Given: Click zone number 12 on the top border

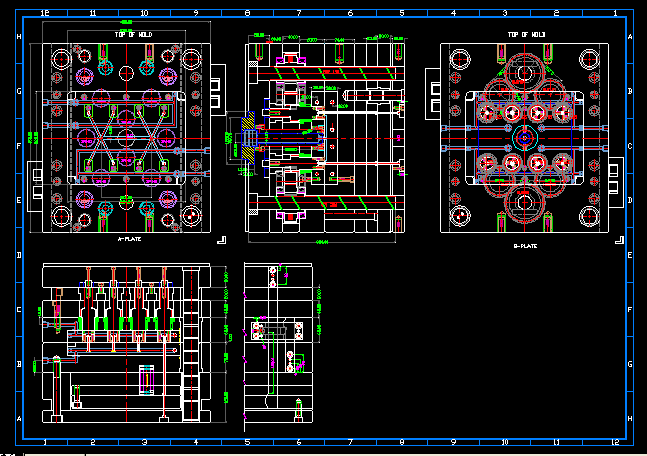Looking at the screenshot, I should pyautogui.click(x=45, y=13).
